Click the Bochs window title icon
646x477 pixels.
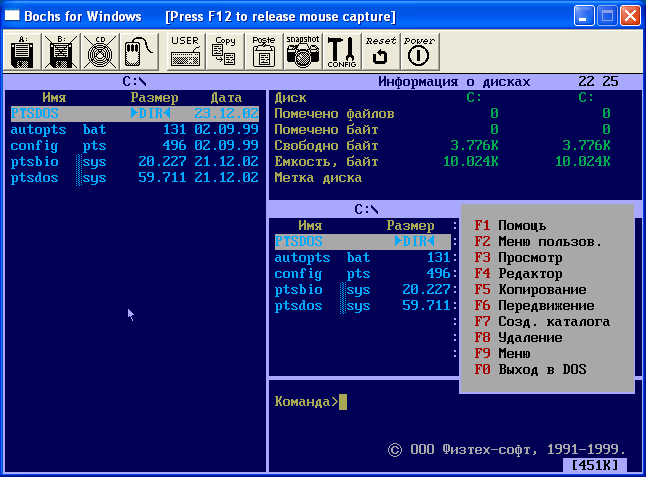click(x=12, y=16)
